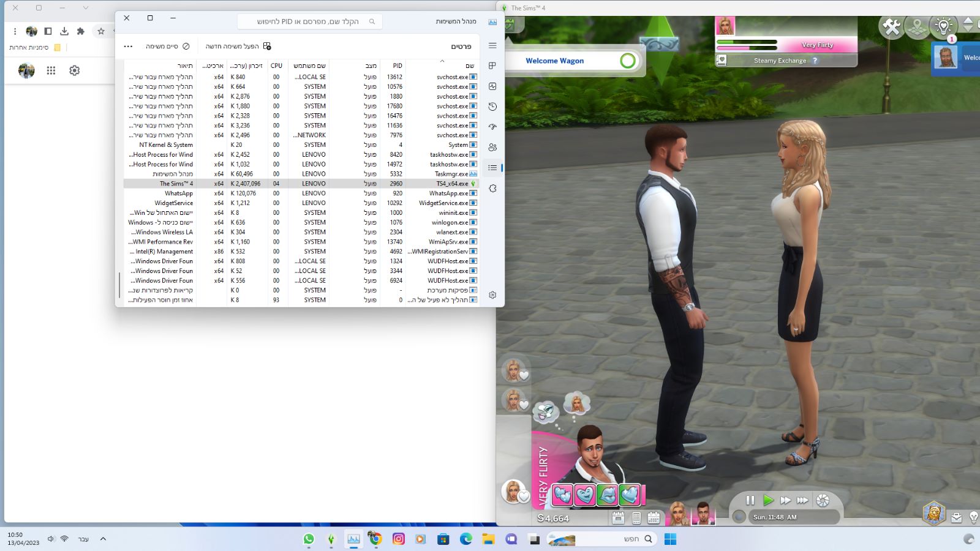Viewport: 980px width, 551px height.
Task: Open Task Manager Performance page icon
Action: 492,86
